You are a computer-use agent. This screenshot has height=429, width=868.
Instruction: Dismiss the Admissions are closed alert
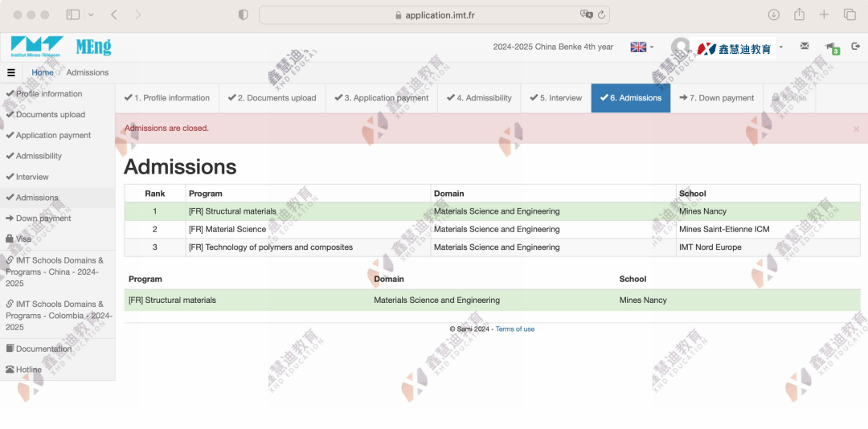[856, 129]
